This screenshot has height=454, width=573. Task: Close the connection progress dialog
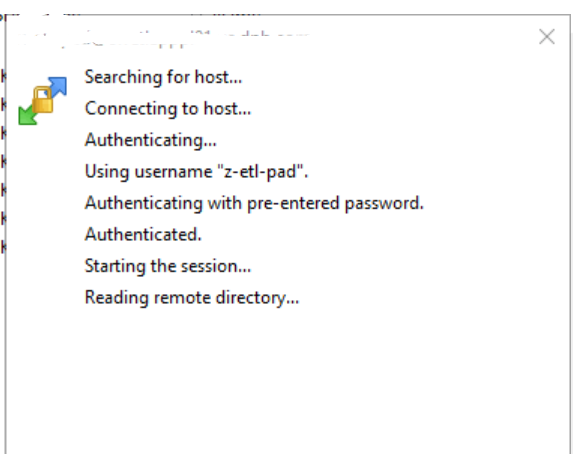(547, 37)
